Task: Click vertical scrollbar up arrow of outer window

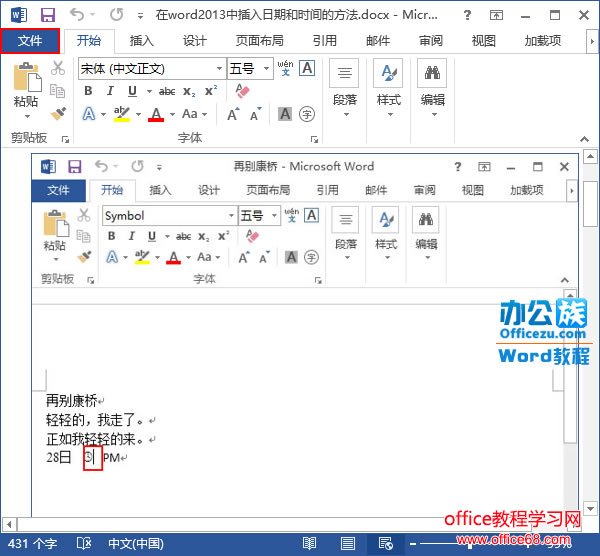Action: 590,156
